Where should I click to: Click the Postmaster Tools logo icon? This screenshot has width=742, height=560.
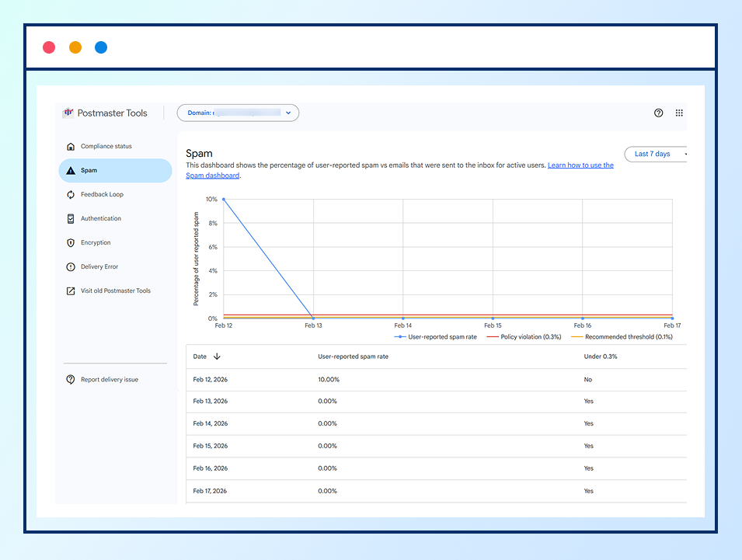(68, 113)
